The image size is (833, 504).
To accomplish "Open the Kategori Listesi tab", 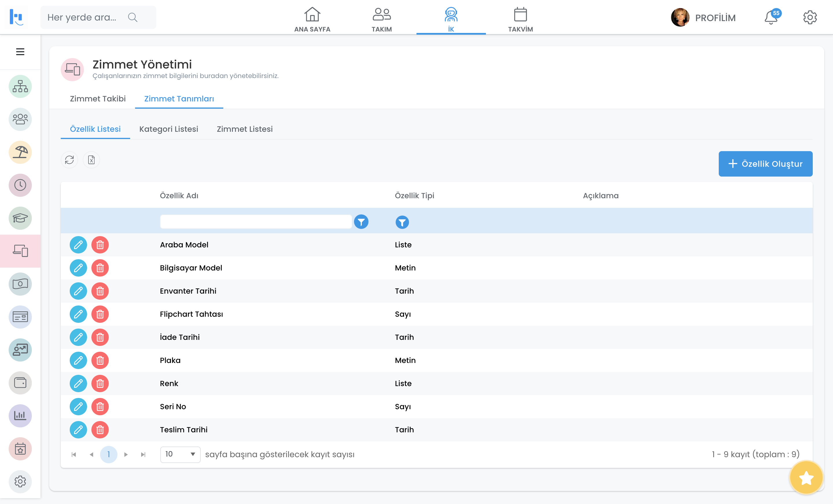I will point(169,129).
